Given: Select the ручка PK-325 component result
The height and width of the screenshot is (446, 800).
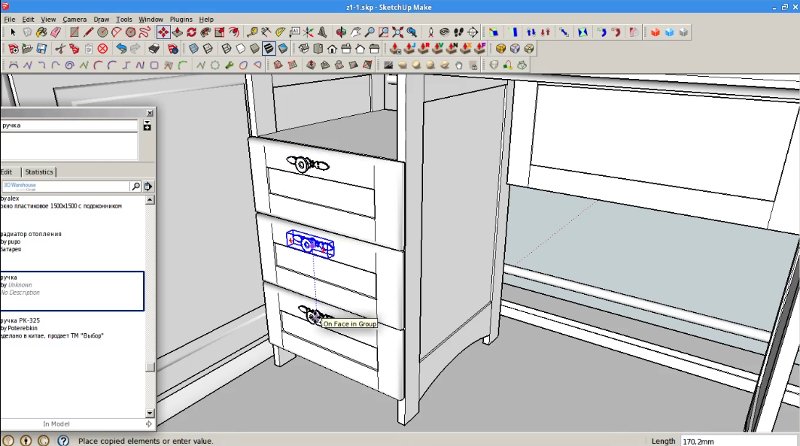Looking at the screenshot, I should point(72,328).
